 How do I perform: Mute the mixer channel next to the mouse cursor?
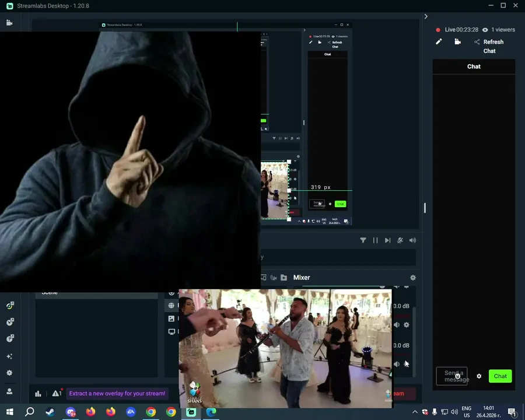[397, 364]
